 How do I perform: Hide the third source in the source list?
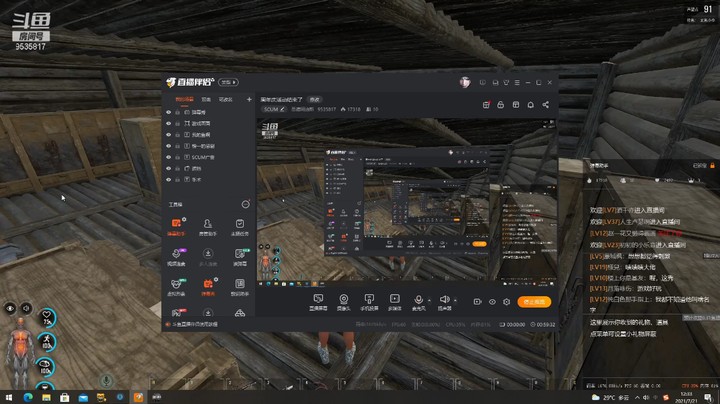point(169,135)
